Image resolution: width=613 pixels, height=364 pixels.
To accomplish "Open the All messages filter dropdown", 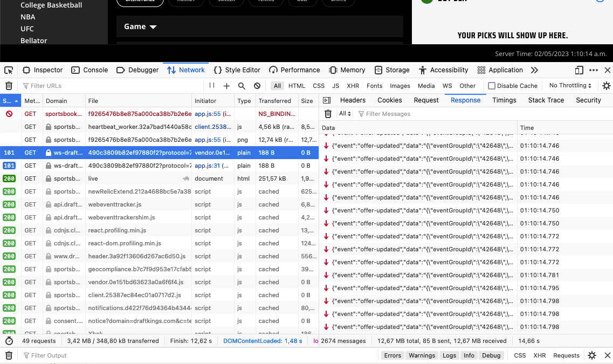I will [345, 114].
